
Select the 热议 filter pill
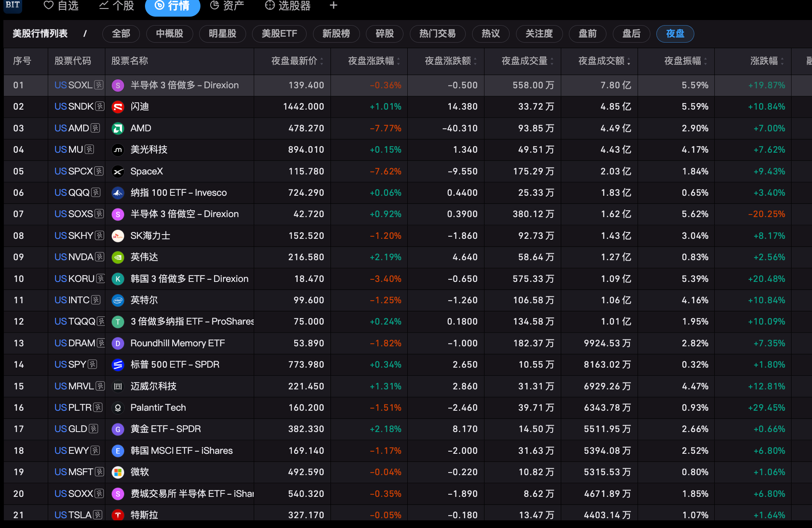pyautogui.click(x=491, y=34)
